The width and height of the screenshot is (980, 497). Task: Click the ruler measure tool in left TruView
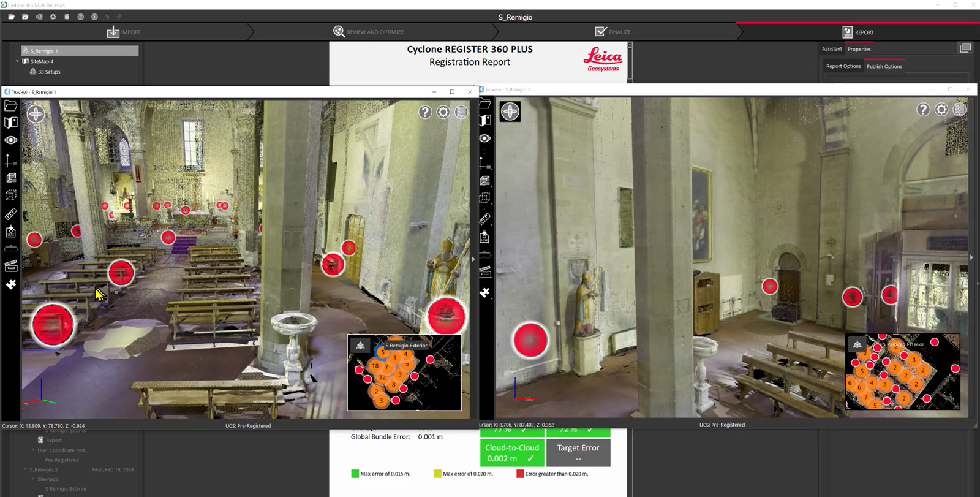pyautogui.click(x=10, y=214)
